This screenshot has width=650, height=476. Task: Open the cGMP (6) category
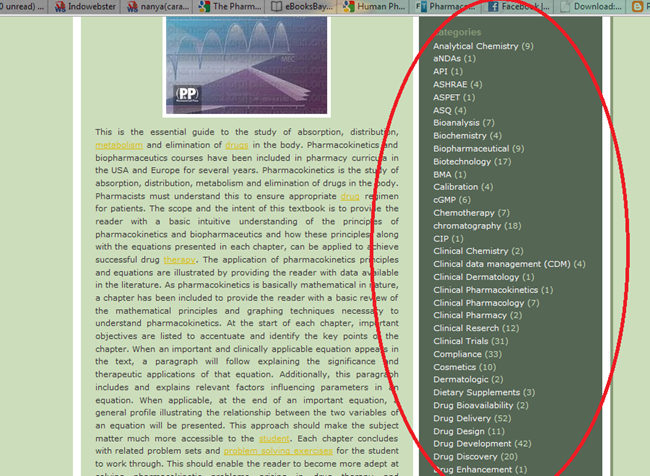coord(452,200)
